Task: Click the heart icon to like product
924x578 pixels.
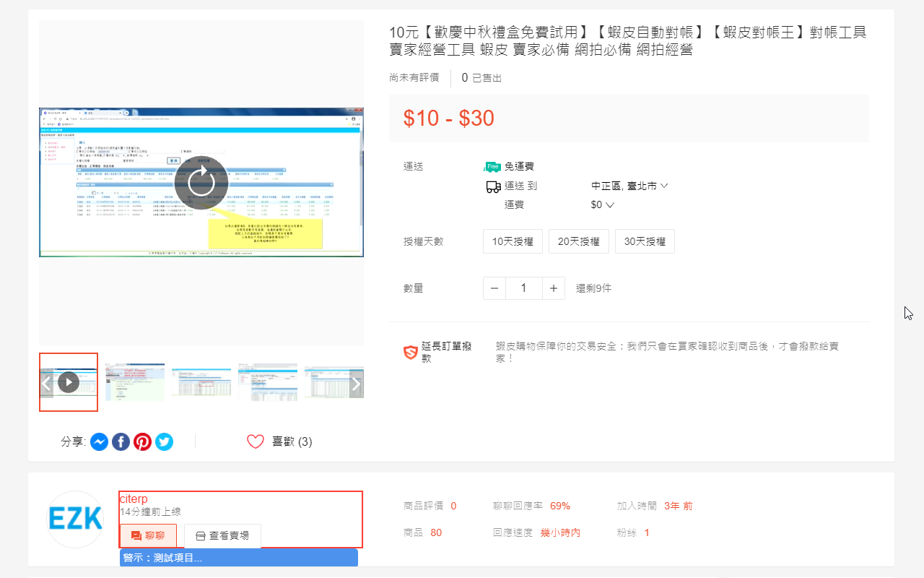Action: pyautogui.click(x=256, y=441)
